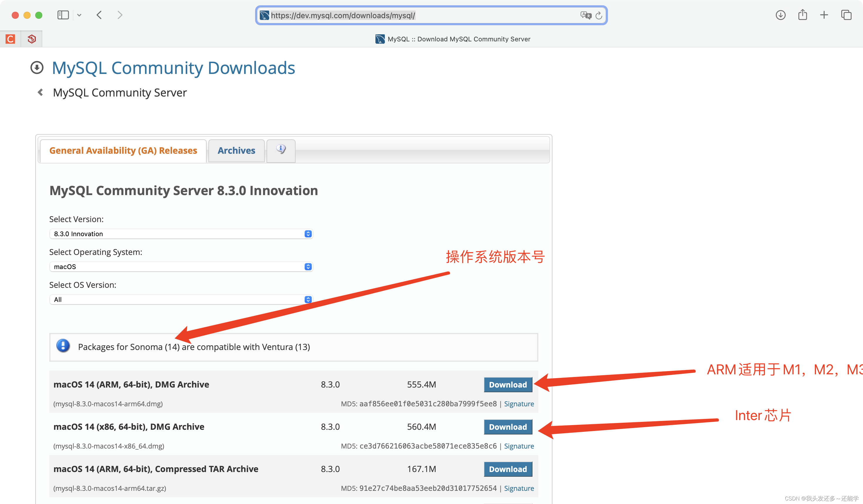Open the pinned CSDN tab
The image size is (863, 504).
10,39
